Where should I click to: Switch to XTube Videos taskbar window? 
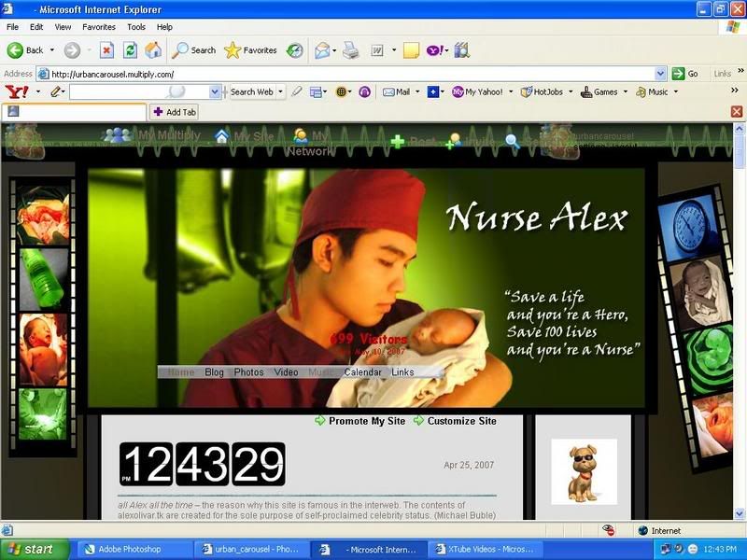486,550
